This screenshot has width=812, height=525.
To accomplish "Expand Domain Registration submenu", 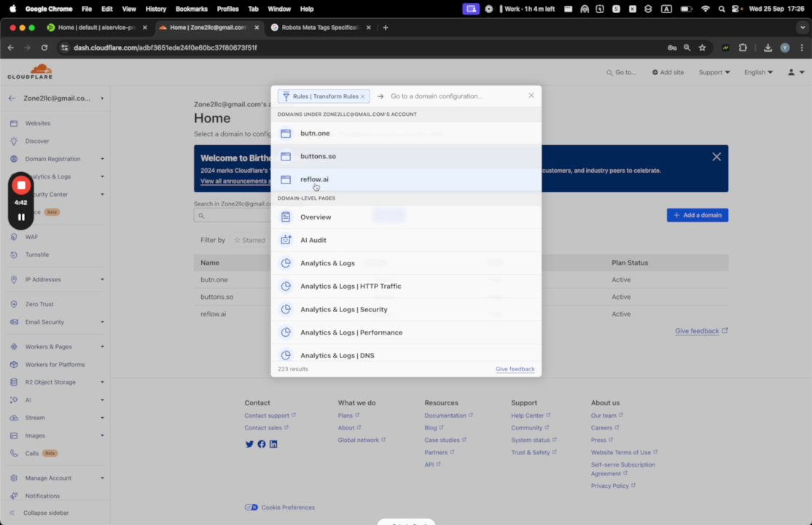I will point(102,159).
